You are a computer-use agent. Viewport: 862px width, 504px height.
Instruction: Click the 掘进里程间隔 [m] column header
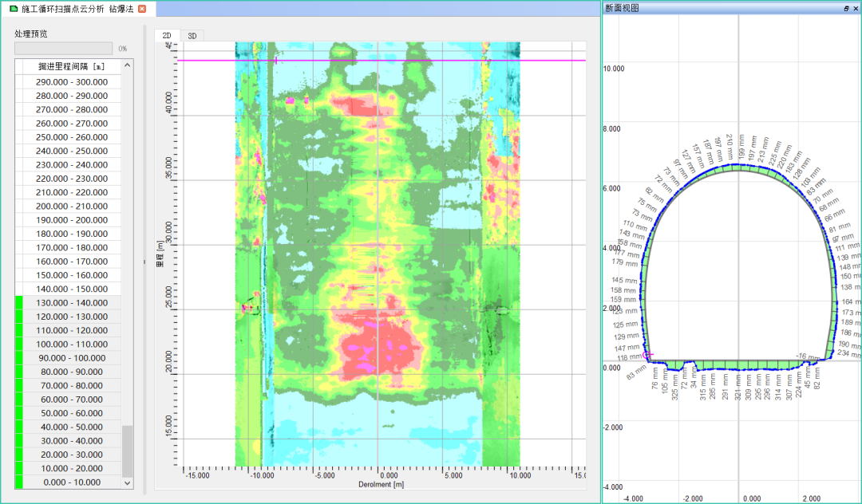(72, 66)
